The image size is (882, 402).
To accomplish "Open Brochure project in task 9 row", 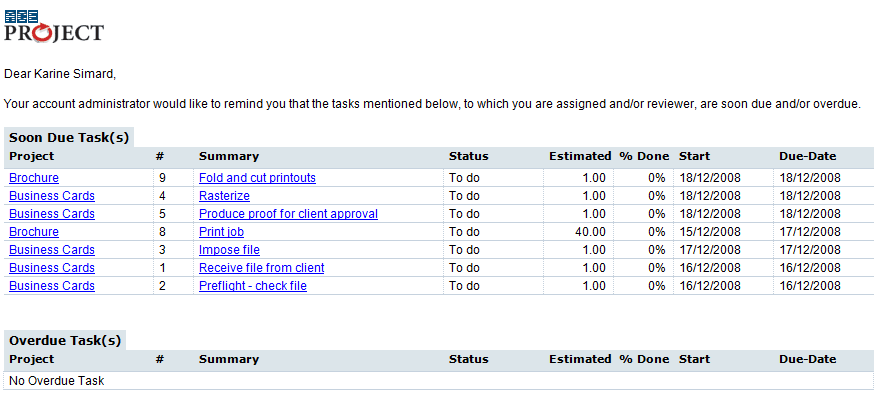I will click(x=34, y=178).
